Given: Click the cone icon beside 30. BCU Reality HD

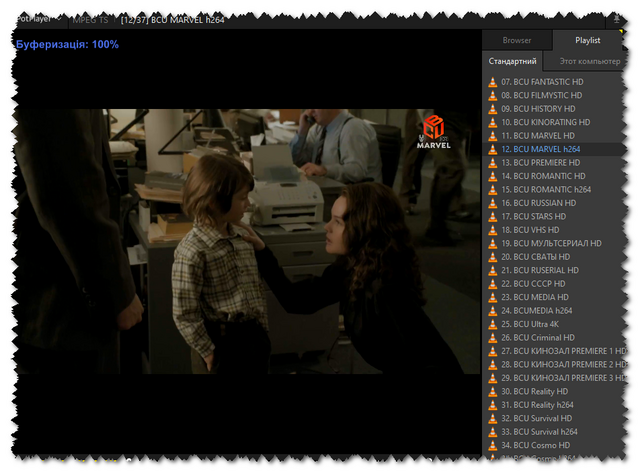Looking at the screenshot, I should 493,391.
